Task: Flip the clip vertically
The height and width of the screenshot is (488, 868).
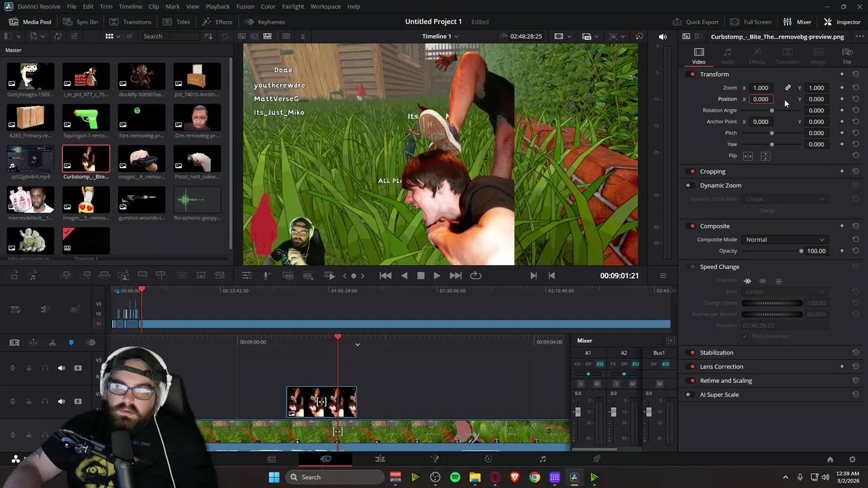Action: coord(765,156)
